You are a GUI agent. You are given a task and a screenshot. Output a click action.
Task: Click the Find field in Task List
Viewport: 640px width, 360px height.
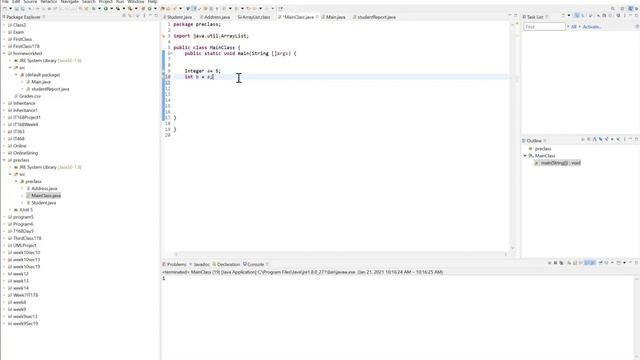pos(544,27)
